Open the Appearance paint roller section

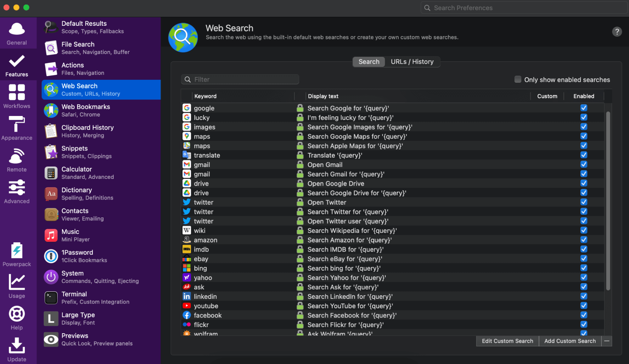[x=17, y=128]
